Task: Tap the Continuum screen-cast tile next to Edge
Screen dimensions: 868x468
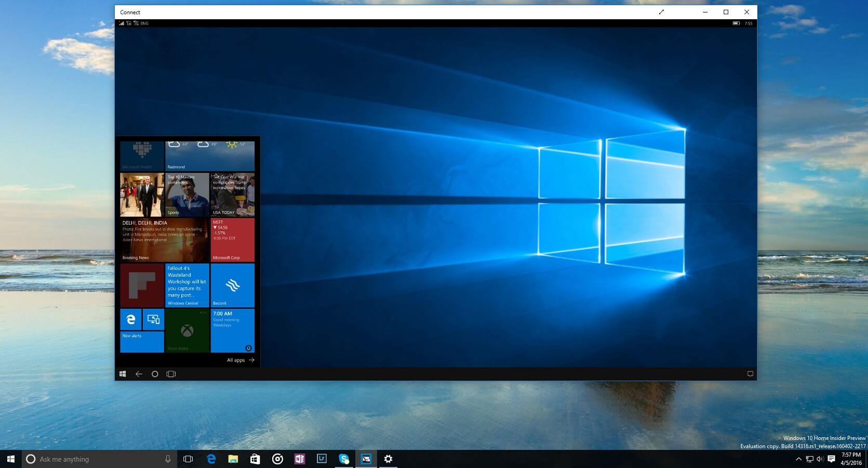Action: click(x=153, y=319)
